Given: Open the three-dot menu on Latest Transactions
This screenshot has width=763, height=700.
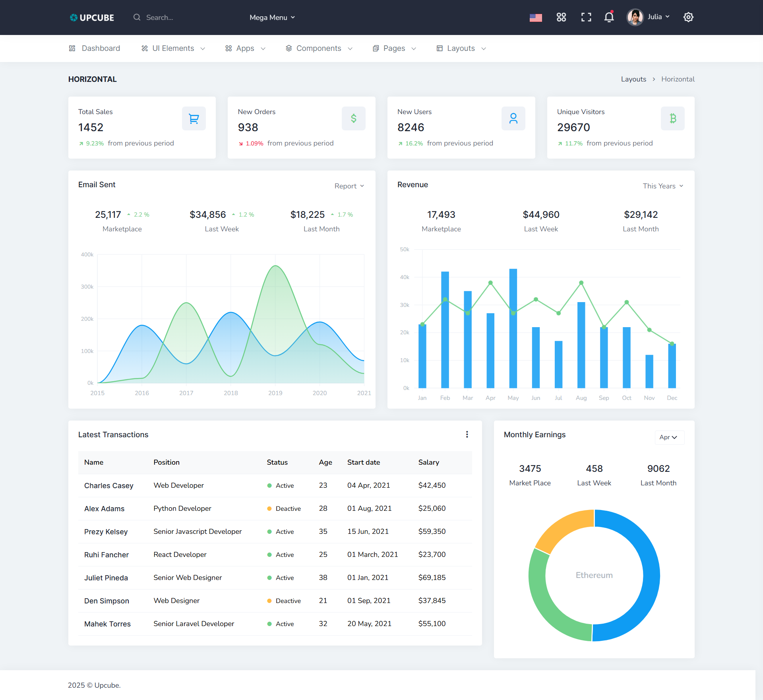Looking at the screenshot, I should click(467, 434).
